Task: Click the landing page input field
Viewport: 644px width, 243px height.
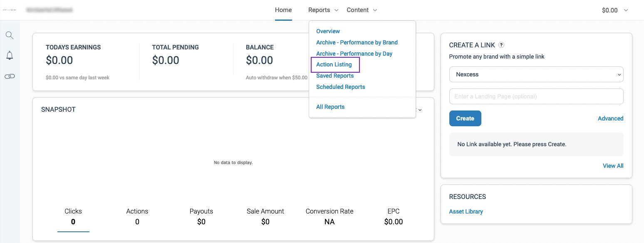Action: click(x=536, y=96)
